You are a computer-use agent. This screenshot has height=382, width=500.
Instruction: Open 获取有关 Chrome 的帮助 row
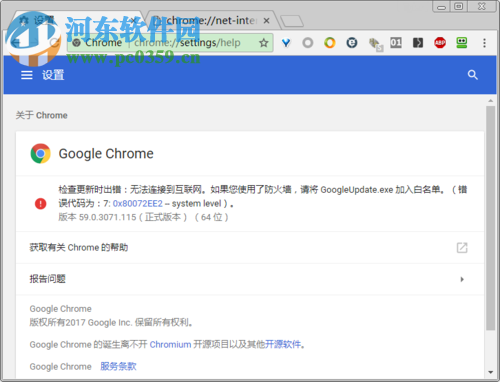(x=250, y=248)
